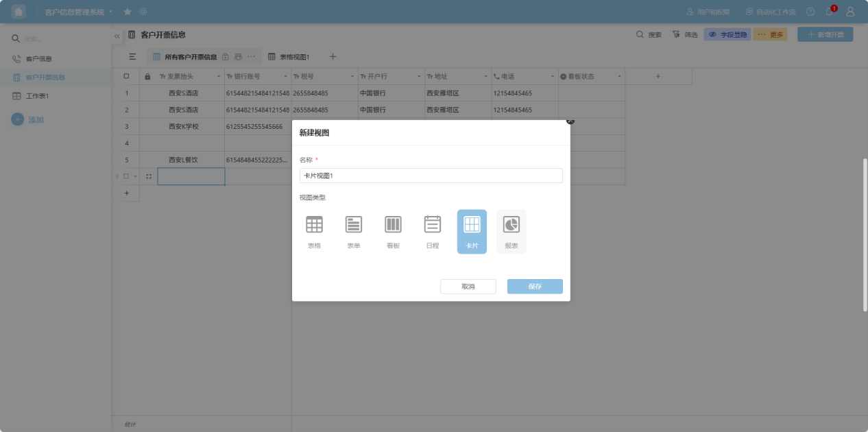This screenshot has width=868, height=432.
Task: Click the 保存 button
Action: pyautogui.click(x=535, y=287)
